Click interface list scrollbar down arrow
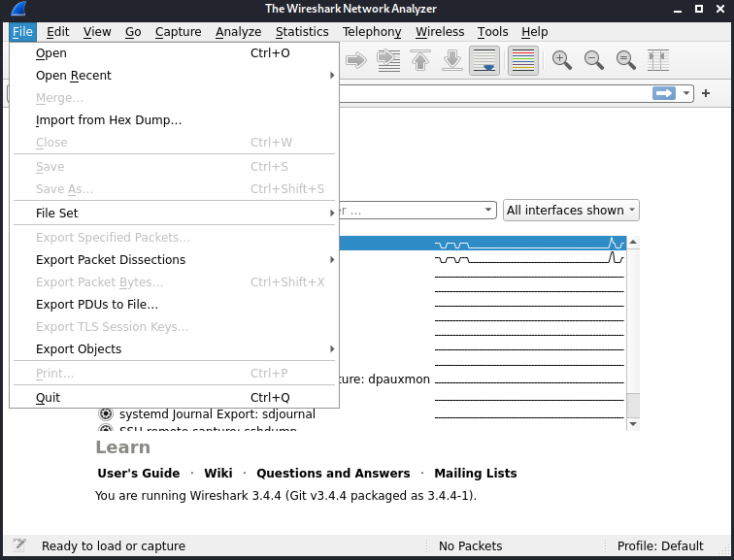 633,424
